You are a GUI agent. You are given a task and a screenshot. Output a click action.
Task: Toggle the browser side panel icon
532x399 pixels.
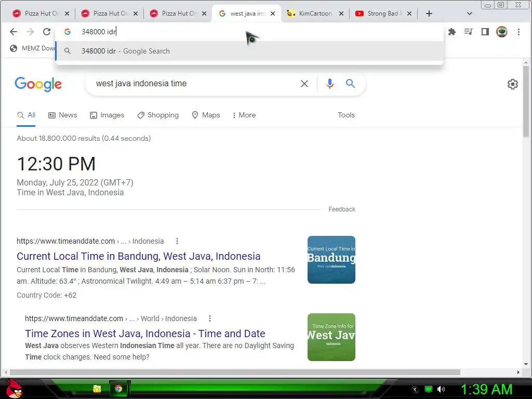tap(485, 32)
